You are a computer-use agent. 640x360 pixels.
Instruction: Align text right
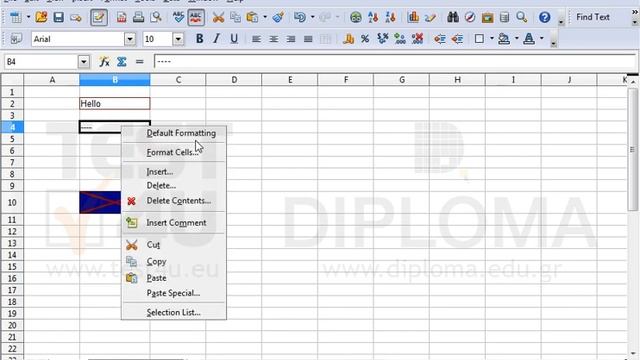(291, 39)
